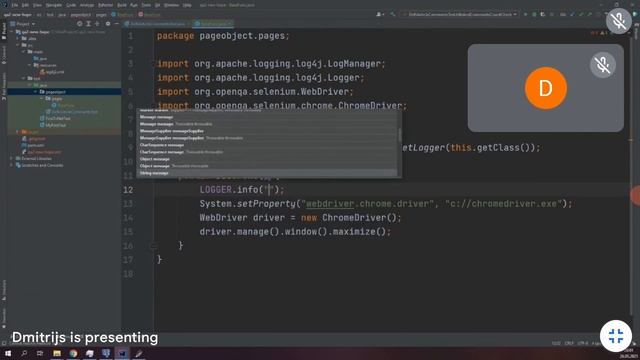Select 'Object message' autocomplete suggestion
Screen dimensions: 640x360
click(x=154, y=159)
